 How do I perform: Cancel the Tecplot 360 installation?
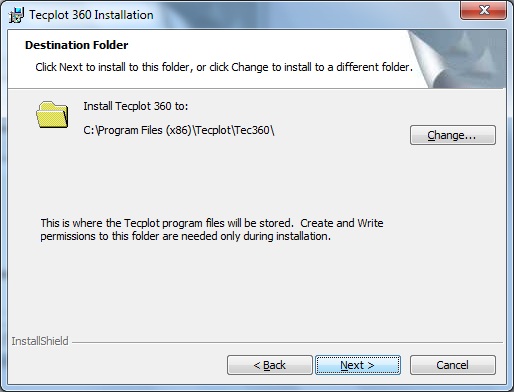453,365
